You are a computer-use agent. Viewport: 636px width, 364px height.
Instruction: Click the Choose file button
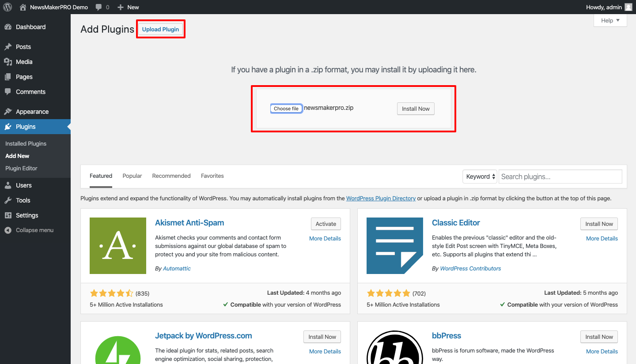[x=286, y=109]
